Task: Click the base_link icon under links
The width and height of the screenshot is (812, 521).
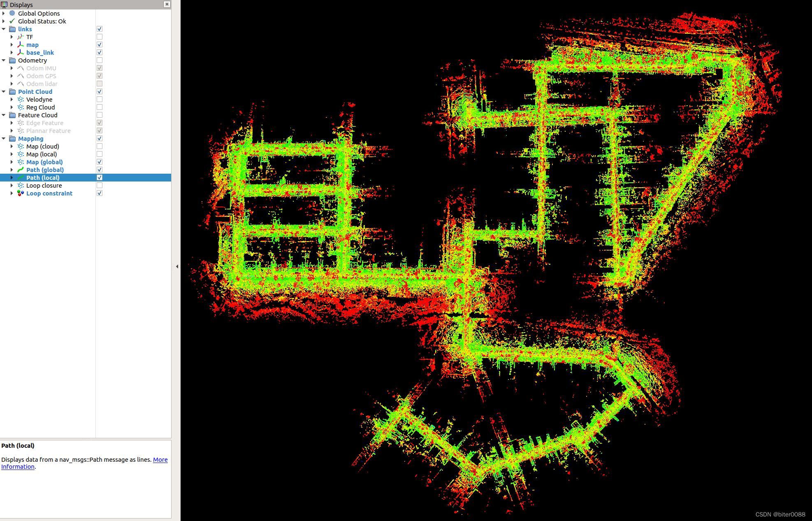Action: click(x=21, y=52)
